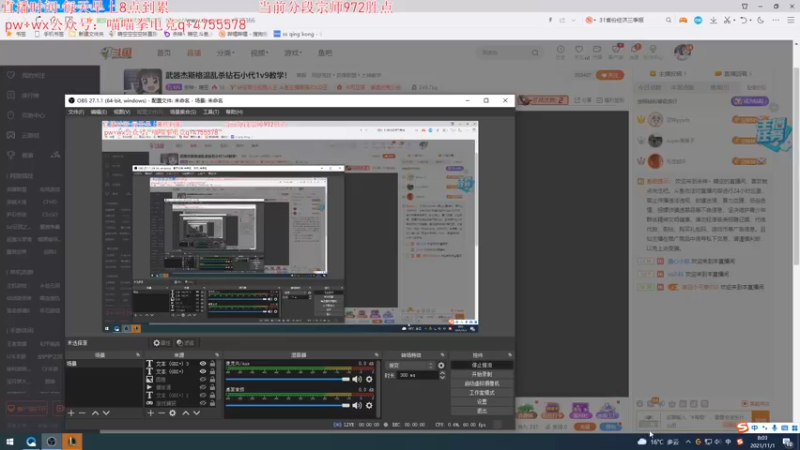Viewport: 800px width, 450px height.
Task: Toggle visibility of last source row
Action: pyautogui.click(x=203, y=403)
